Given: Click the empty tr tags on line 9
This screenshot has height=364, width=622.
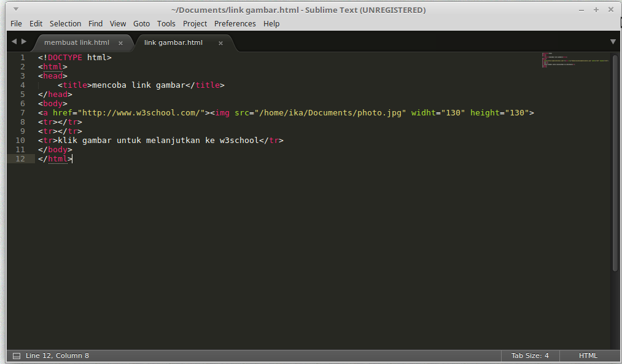Looking at the screenshot, I should tap(60, 131).
